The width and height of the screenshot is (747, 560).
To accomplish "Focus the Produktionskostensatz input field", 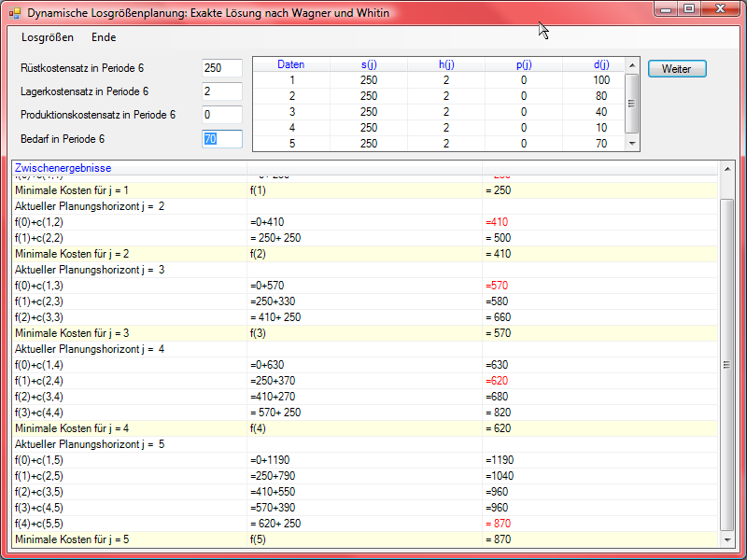I will click(x=222, y=115).
